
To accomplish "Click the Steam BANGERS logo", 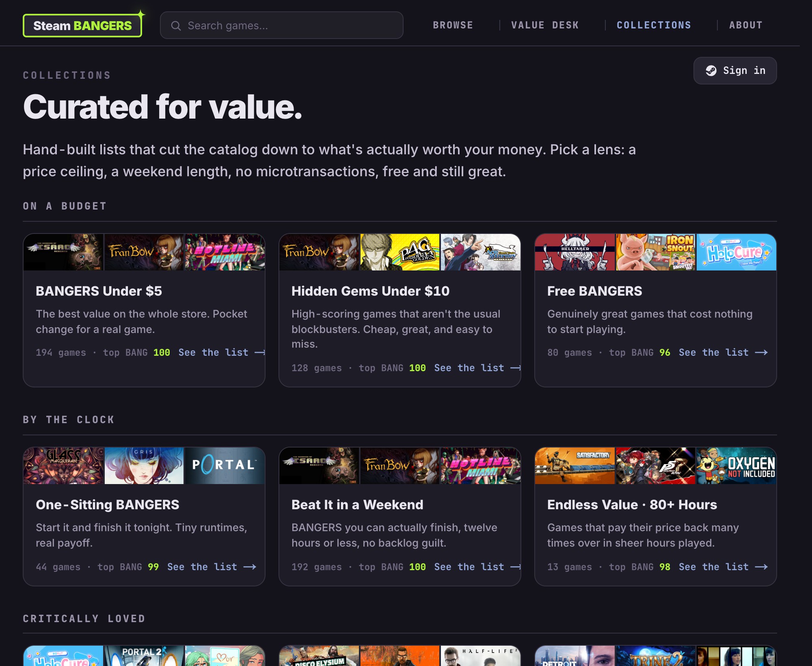I will coord(82,26).
